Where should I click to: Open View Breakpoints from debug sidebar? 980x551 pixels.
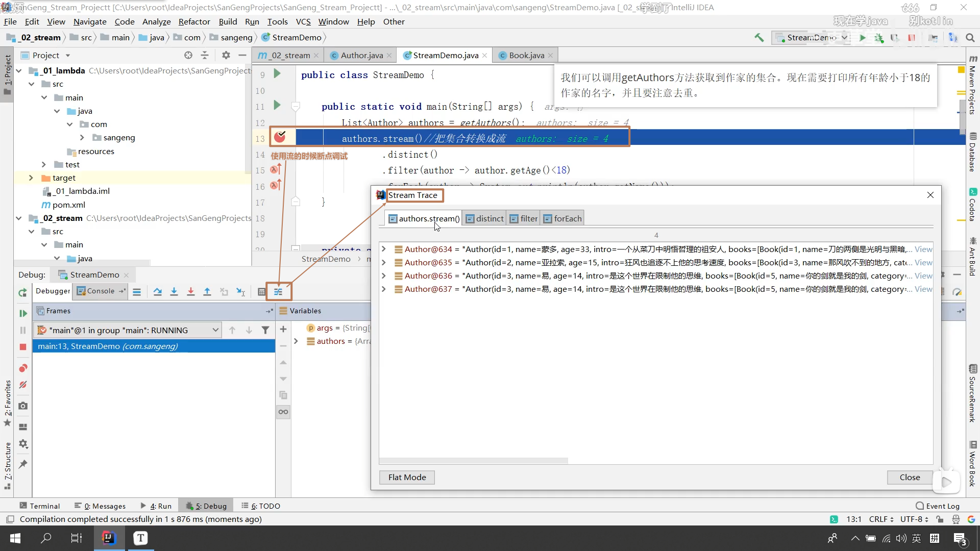coord(23,368)
